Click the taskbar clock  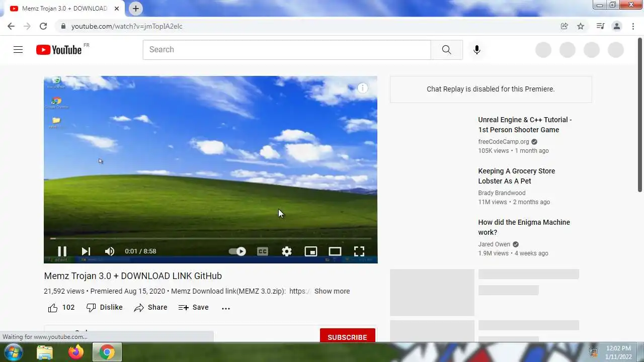(618, 352)
